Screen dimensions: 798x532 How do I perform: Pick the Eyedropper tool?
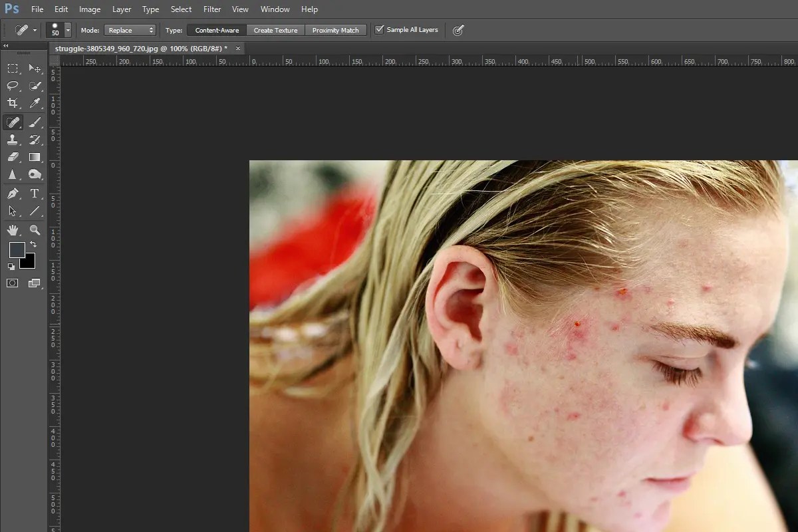[x=35, y=103]
